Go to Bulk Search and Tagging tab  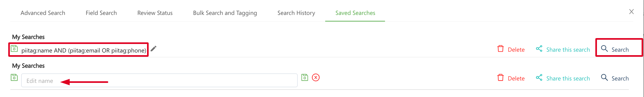225,13
